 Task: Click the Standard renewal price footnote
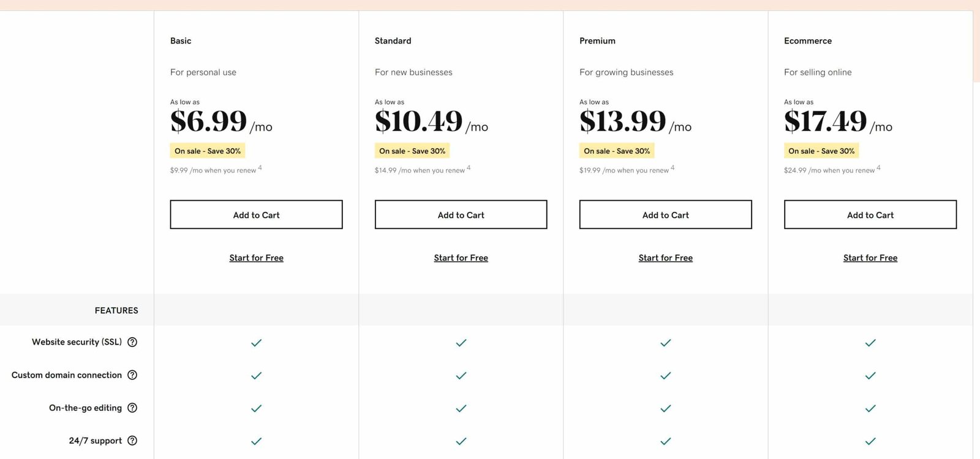pos(469,168)
